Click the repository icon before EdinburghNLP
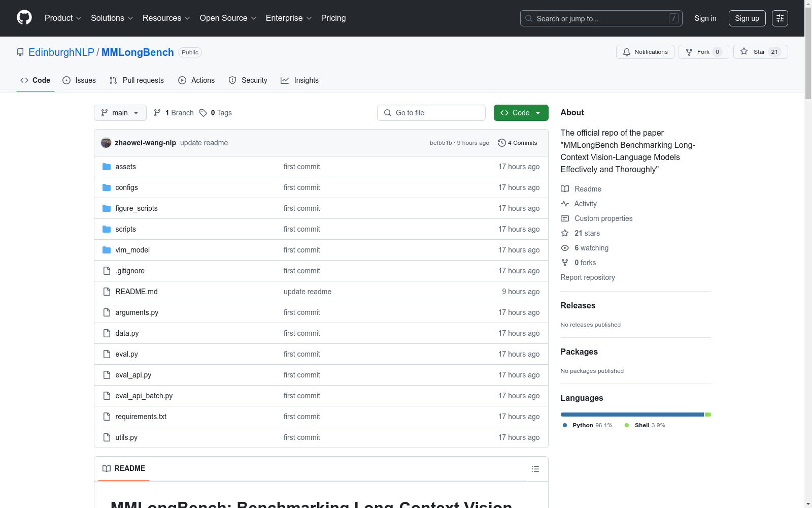812x508 pixels. click(20, 52)
